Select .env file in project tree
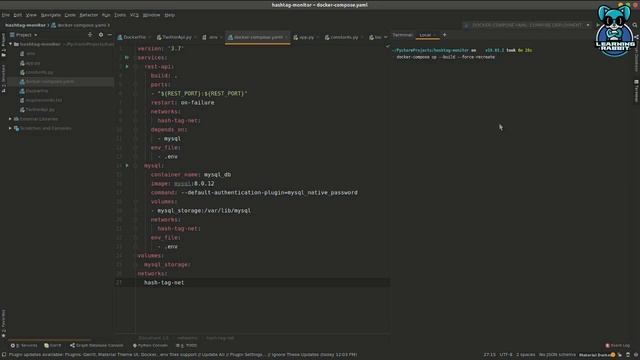The height and width of the screenshot is (360, 640). coord(31,53)
